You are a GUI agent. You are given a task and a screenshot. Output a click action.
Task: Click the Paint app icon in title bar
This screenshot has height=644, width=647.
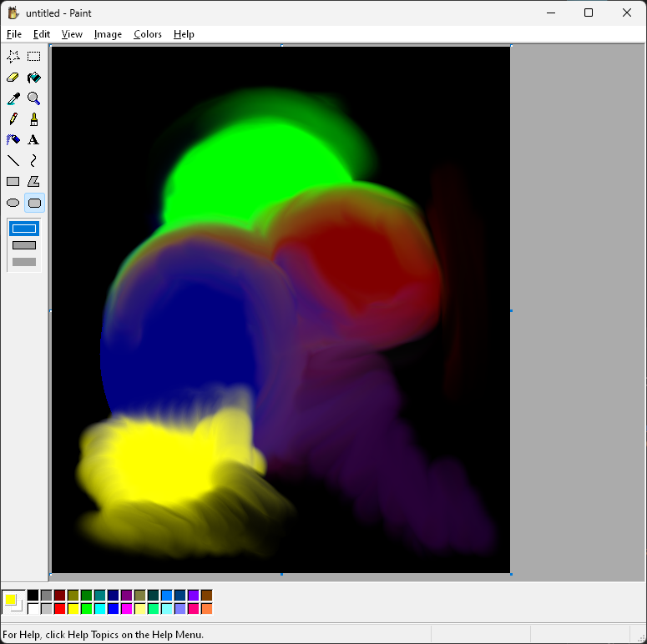13,13
